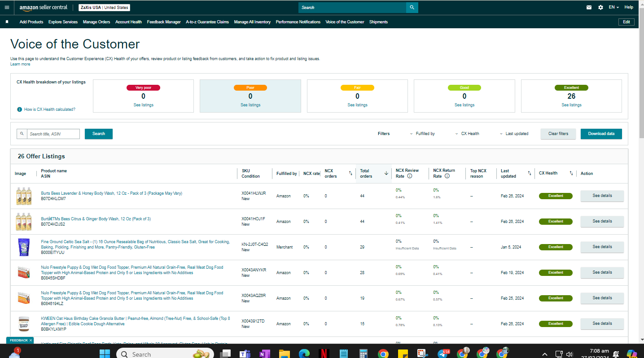Viewport: 644px width, 358px height.
Task: Sort by Last updated column arrows
Action: 530,173
